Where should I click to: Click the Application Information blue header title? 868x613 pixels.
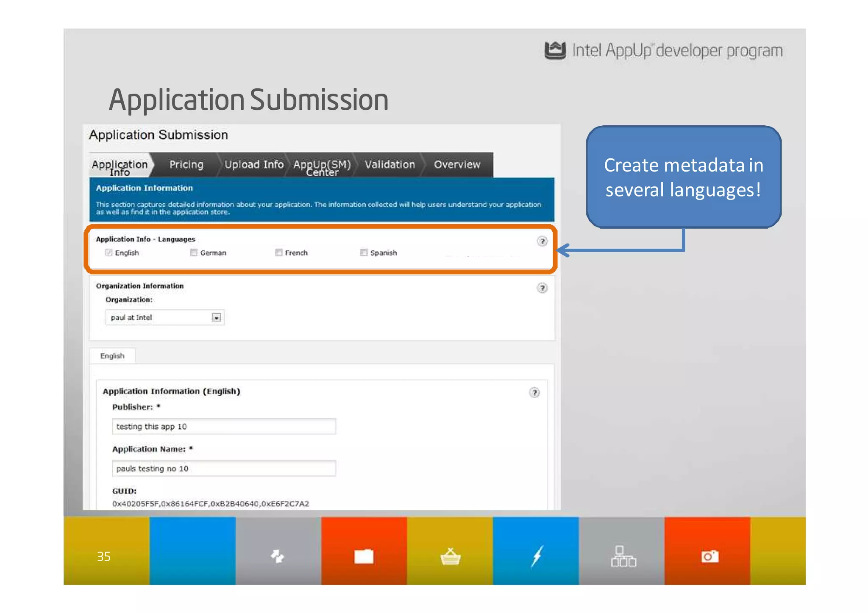(x=145, y=188)
